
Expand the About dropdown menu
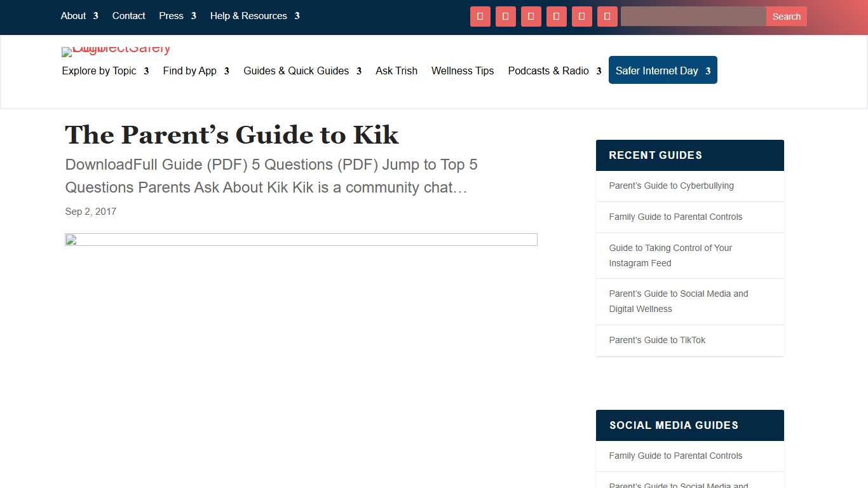[x=73, y=16]
